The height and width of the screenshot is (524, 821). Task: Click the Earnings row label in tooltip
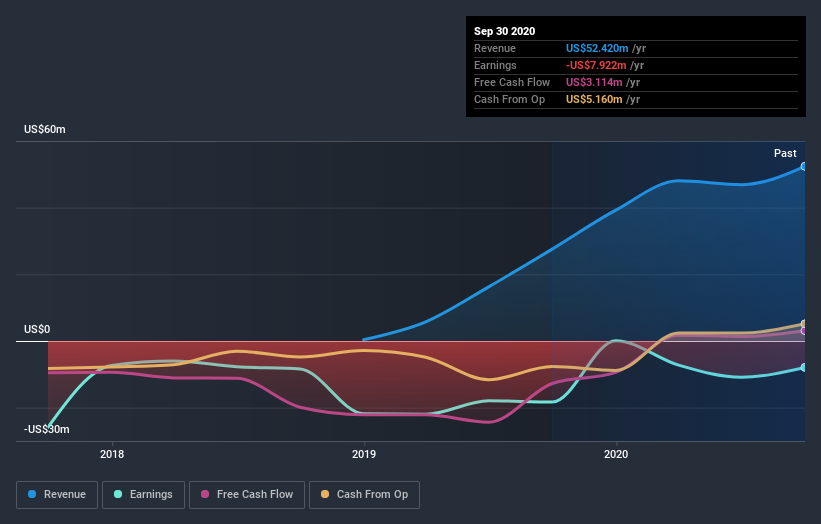pyautogui.click(x=495, y=65)
